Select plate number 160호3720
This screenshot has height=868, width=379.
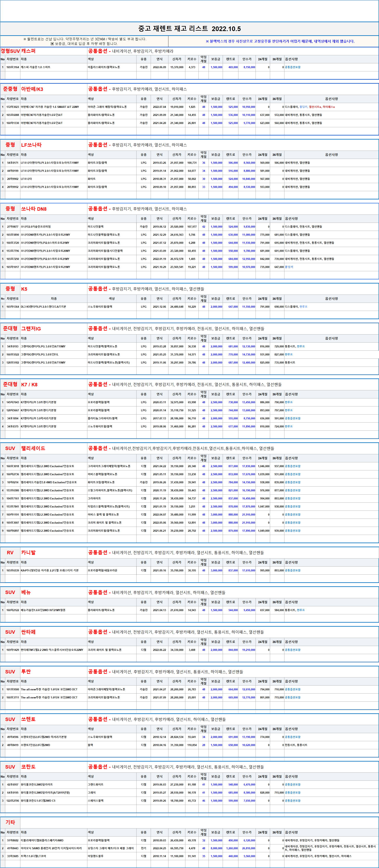[13, 243]
